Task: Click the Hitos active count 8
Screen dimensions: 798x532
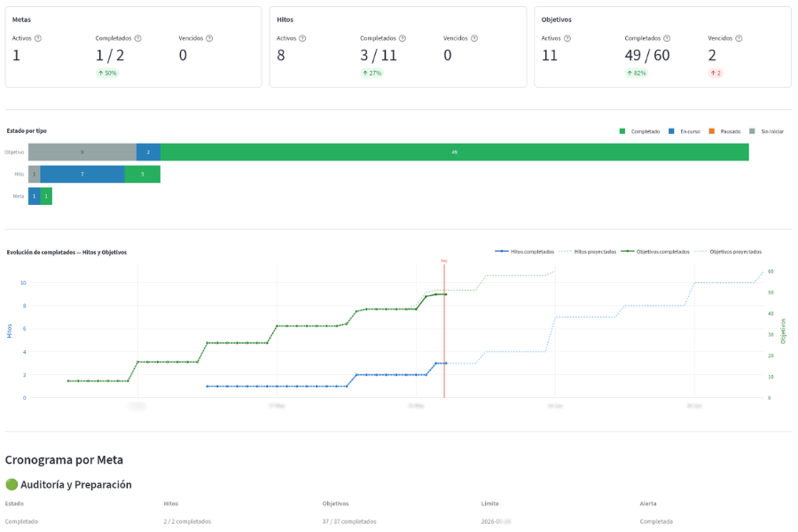Action: pos(280,55)
